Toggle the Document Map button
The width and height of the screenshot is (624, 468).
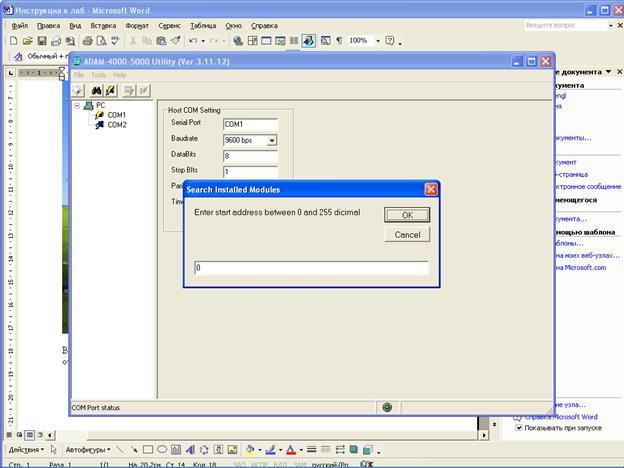point(325,41)
